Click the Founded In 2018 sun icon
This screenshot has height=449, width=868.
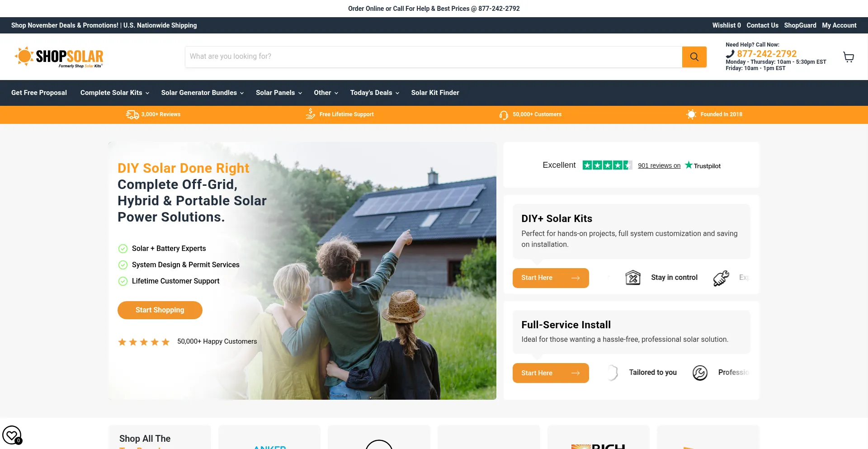coord(691,114)
